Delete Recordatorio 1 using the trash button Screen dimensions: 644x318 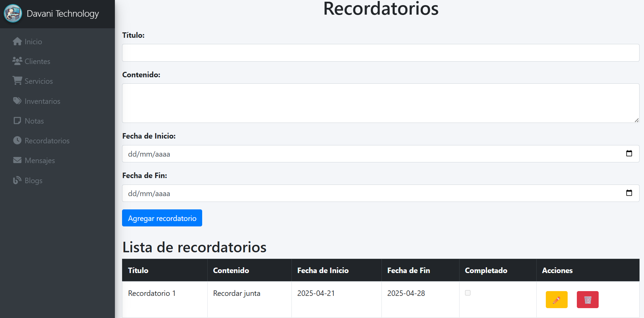point(587,300)
